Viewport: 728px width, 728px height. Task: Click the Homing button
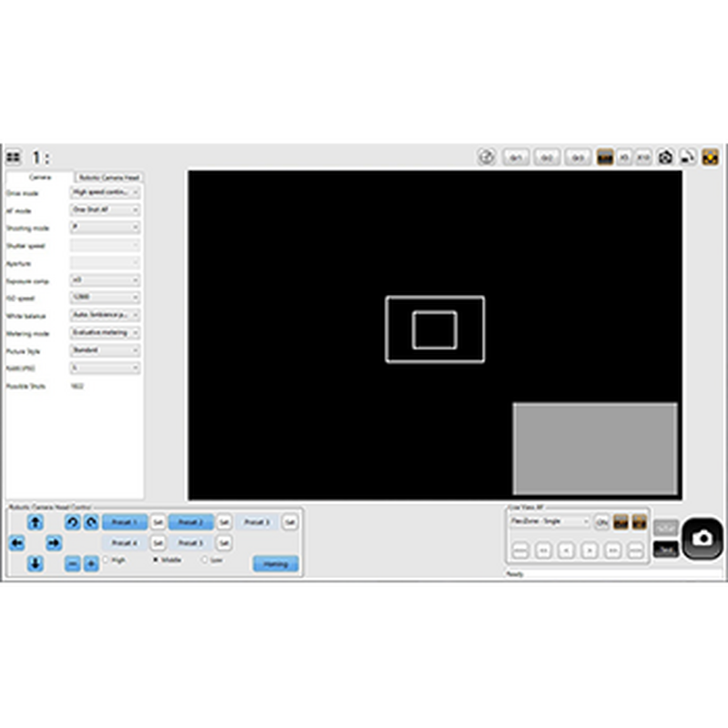(x=274, y=562)
